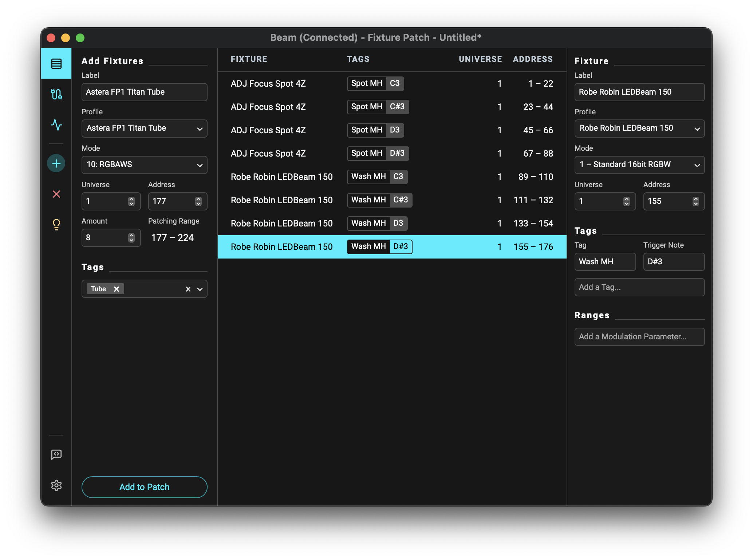Step the Amount 8 value

tap(131, 238)
